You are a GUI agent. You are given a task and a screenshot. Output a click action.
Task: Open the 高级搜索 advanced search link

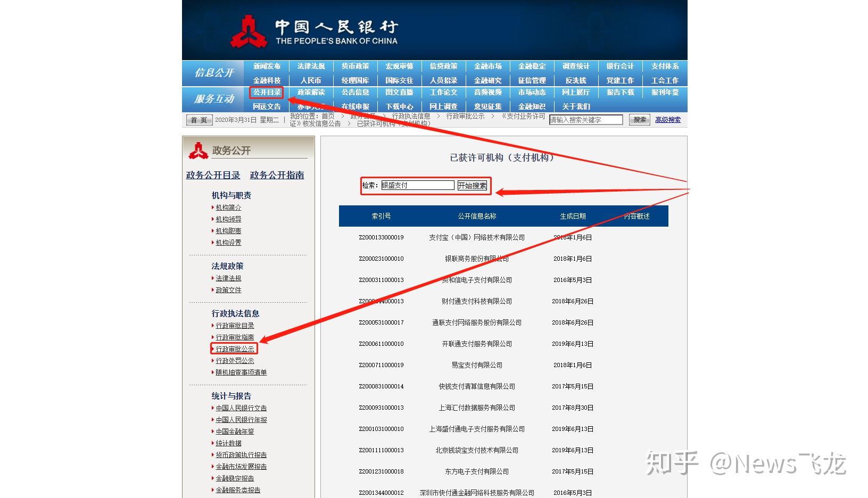(668, 120)
